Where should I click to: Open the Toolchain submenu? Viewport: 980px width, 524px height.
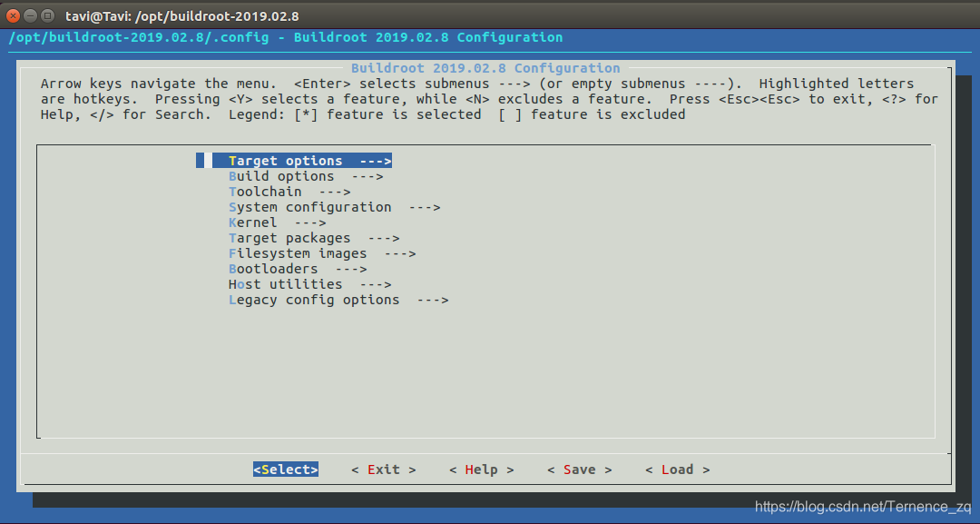point(289,192)
